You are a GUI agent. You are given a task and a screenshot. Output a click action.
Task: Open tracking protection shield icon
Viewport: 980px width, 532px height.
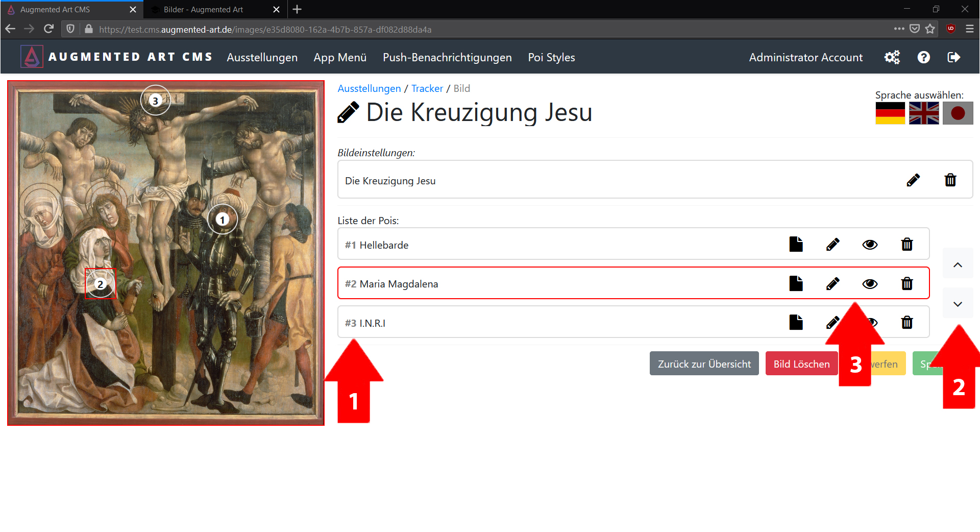[x=70, y=29]
